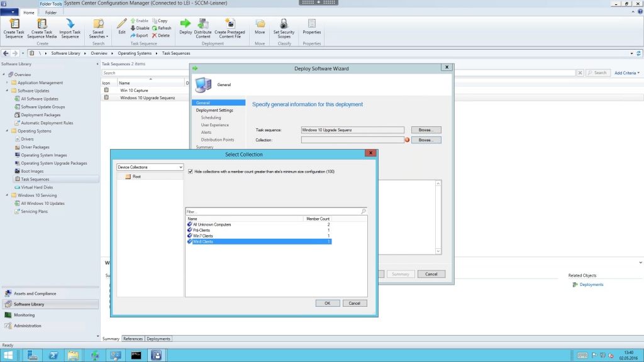
Task: Close the Select Collection dialog
Action: coord(370,153)
